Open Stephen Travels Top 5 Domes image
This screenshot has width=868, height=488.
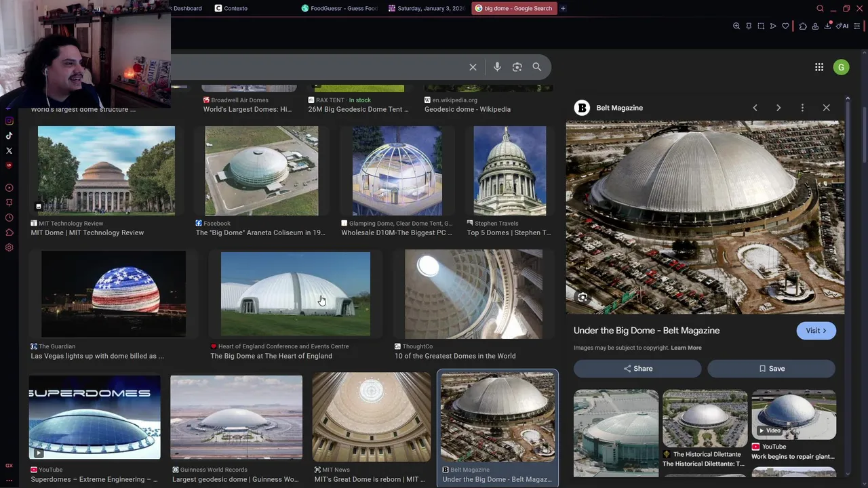pos(510,171)
